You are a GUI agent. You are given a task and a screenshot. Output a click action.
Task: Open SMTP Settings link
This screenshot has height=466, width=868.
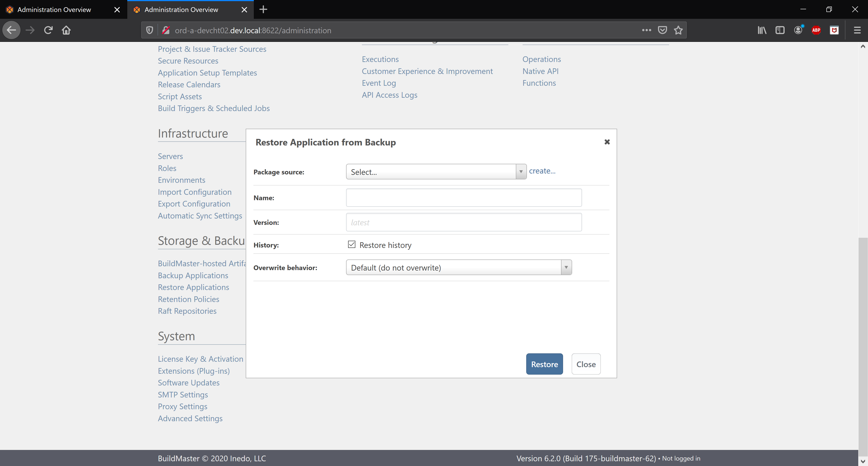click(x=183, y=395)
